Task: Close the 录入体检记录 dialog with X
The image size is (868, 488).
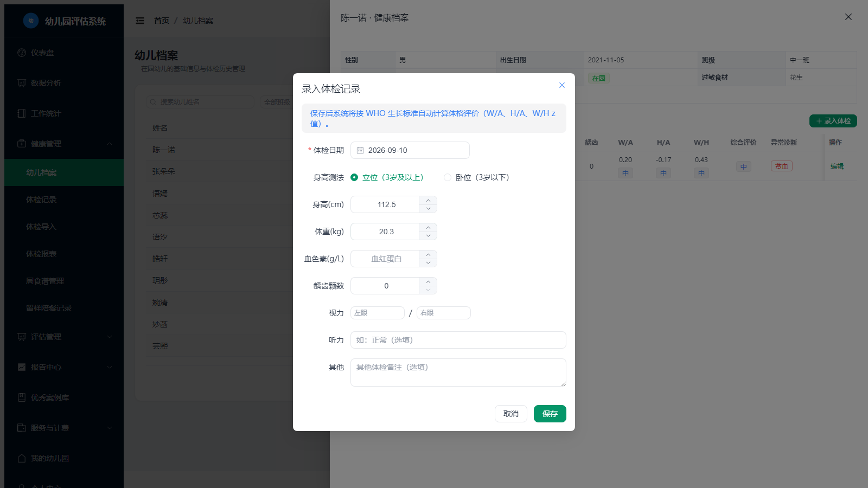Action: (x=562, y=85)
